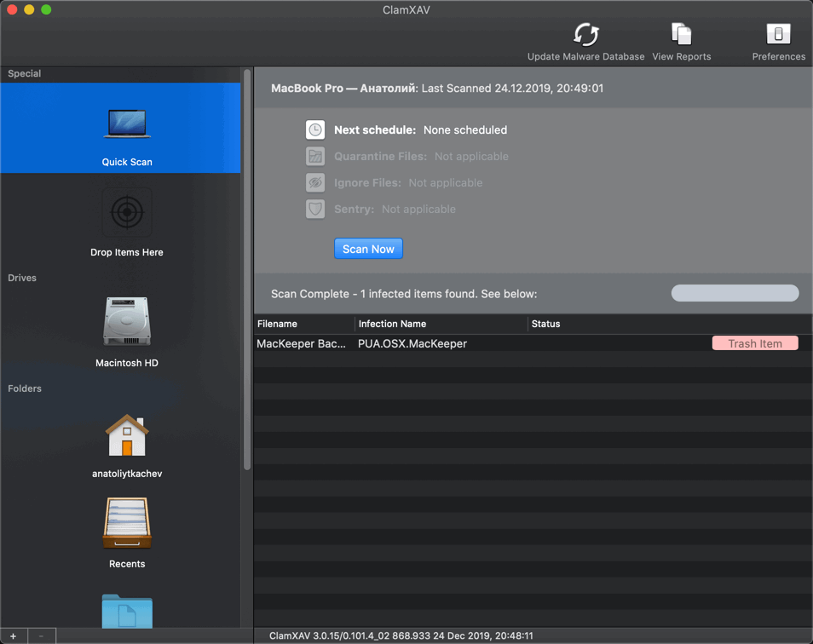Viewport: 813px width, 644px height.
Task: Click the Folders section header
Action: pyautogui.click(x=25, y=388)
